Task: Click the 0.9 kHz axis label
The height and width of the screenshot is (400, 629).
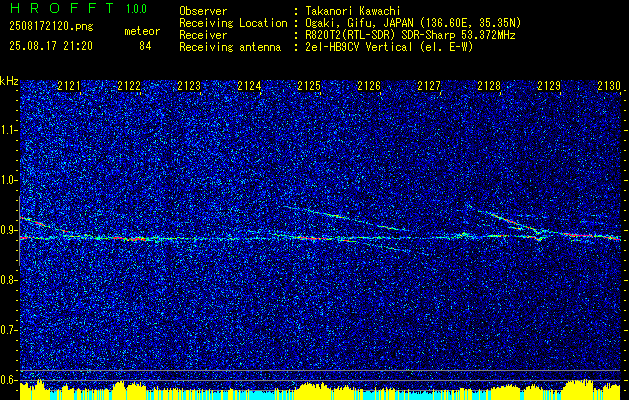Action: (9, 230)
